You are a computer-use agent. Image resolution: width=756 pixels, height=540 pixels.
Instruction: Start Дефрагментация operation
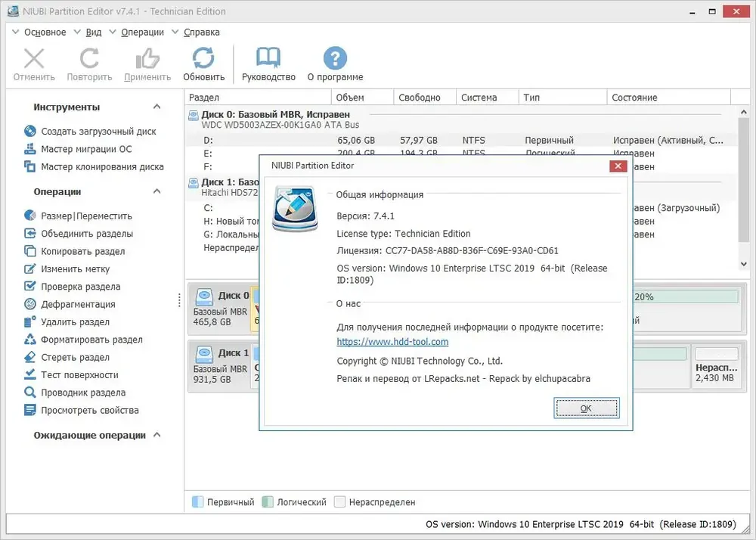[70, 304]
